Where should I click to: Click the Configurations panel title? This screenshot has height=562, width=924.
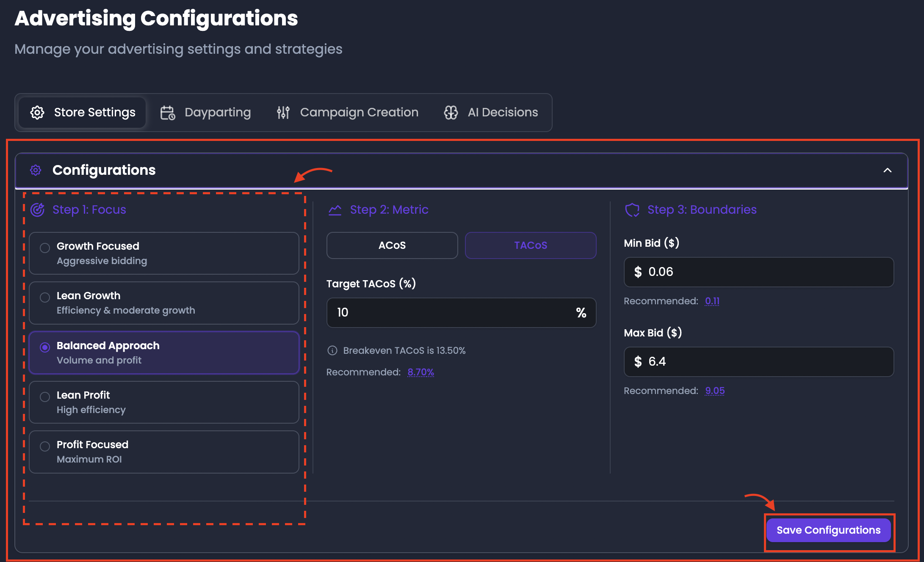pos(104,170)
